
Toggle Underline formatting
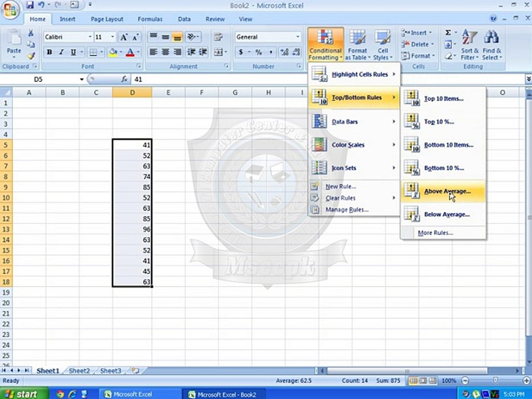(73, 52)
